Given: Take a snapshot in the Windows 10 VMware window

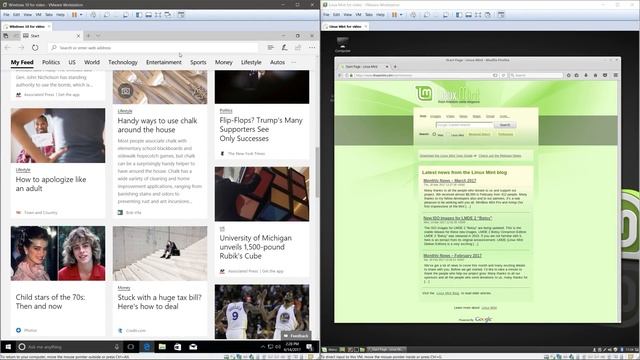Looking at the screenshot, I should point(107,15).
